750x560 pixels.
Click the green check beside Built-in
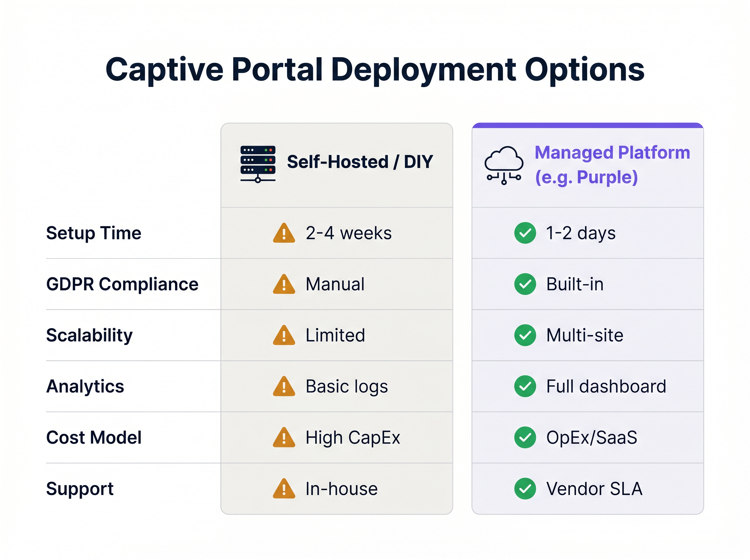coord(525,284)
